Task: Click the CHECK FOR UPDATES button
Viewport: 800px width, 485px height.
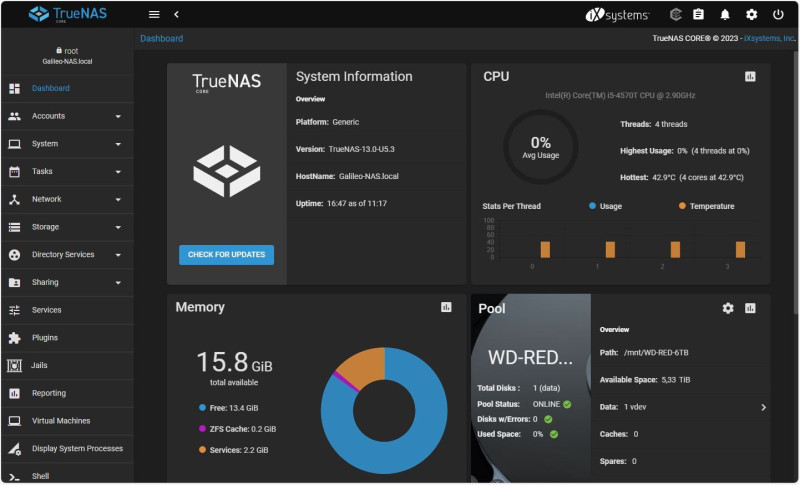Action: tap(226, 254)
